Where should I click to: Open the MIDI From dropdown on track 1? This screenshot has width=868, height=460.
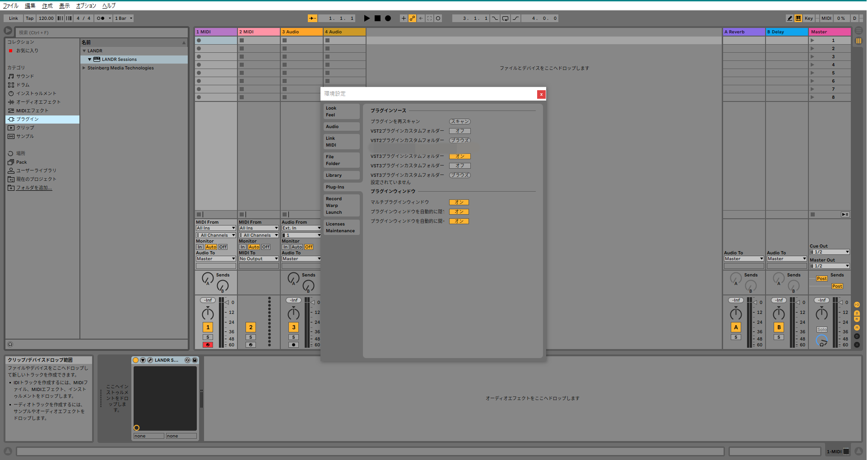pyautogui.click(x=215, y=228)
